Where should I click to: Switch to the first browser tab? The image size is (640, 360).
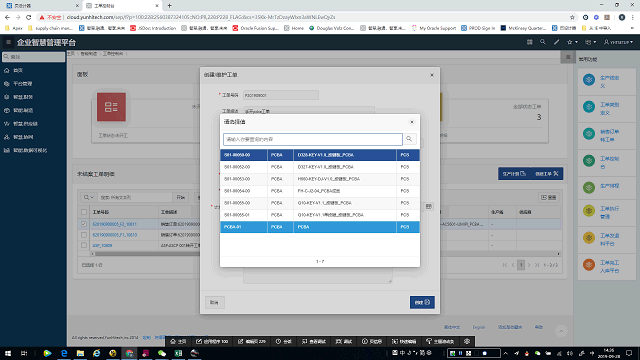tap(41, 6)
